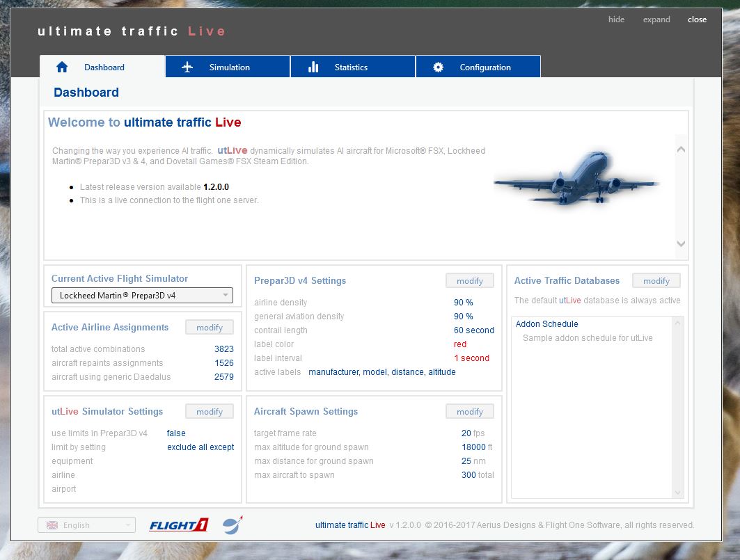Image resolution: width=740 pixels, height=560 pixels.
Task: Switch to the Simulation tab
Action: tap(228, 67)
